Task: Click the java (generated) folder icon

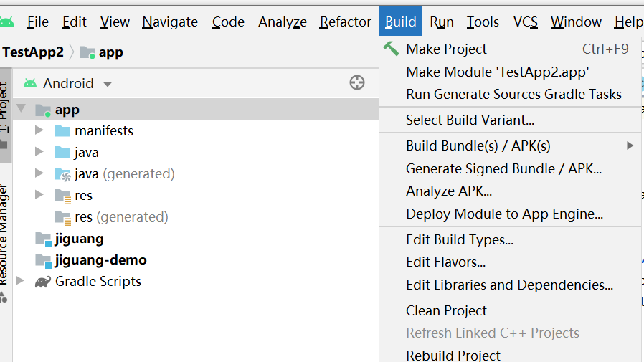Action: point(62,174)
